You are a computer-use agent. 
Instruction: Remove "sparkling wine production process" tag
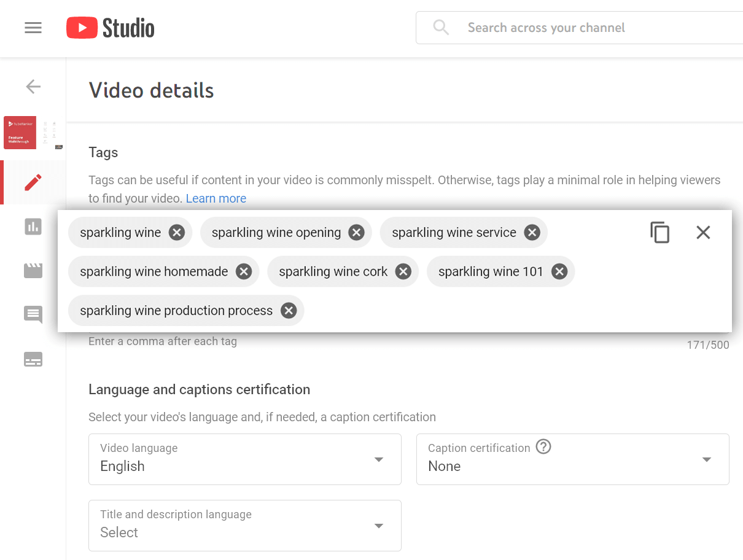289,311
